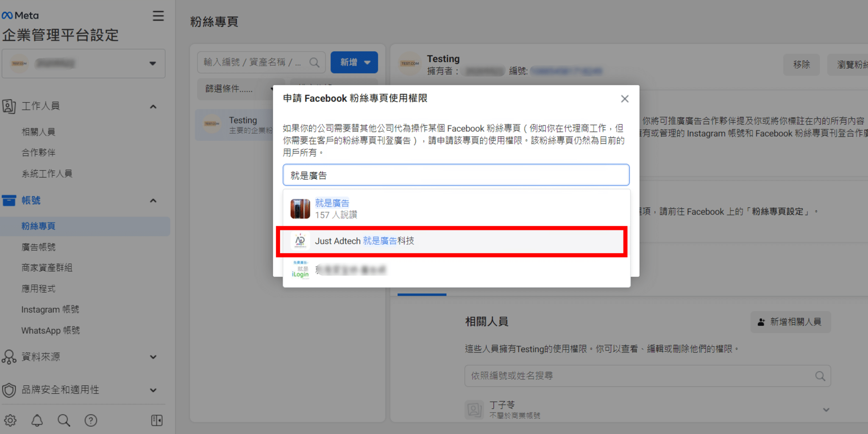Viewport: 868px width, 434px height.
Task: Select 粉絲專頁 in the sidebar
Action: point(85,226)
